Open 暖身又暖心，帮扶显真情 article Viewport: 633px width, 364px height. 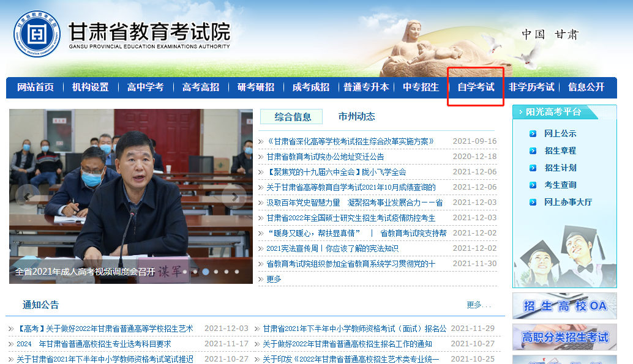(x=357, y=234)
